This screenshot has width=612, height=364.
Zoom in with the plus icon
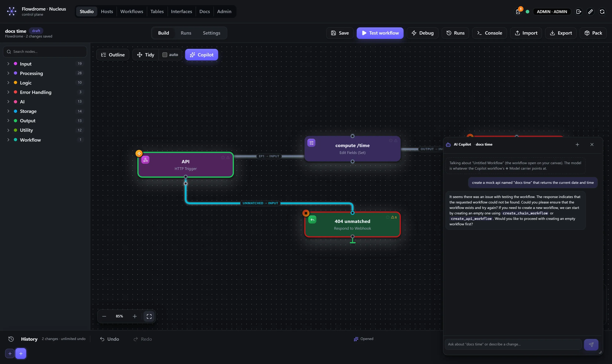[x=135, y=316]
